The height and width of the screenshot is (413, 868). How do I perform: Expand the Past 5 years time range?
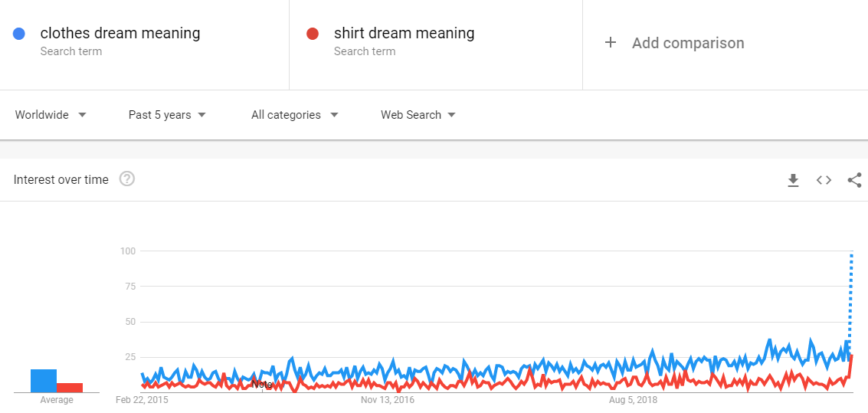(167, 115)
